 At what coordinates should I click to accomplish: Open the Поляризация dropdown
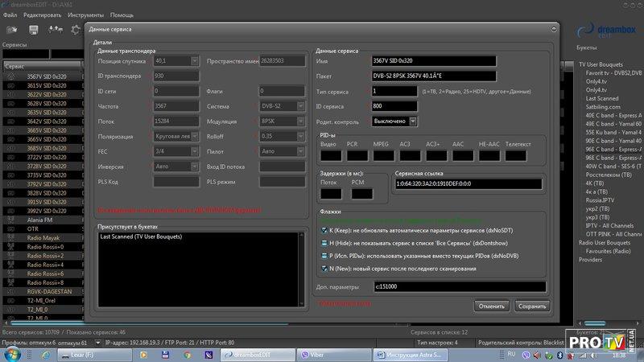pos(194,137)
